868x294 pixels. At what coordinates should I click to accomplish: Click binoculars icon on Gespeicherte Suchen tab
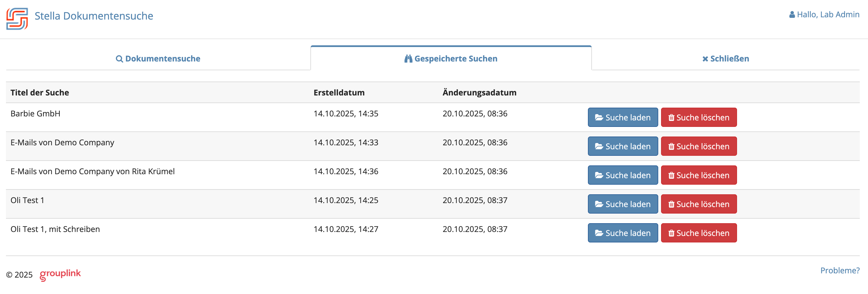pos(408,59)
